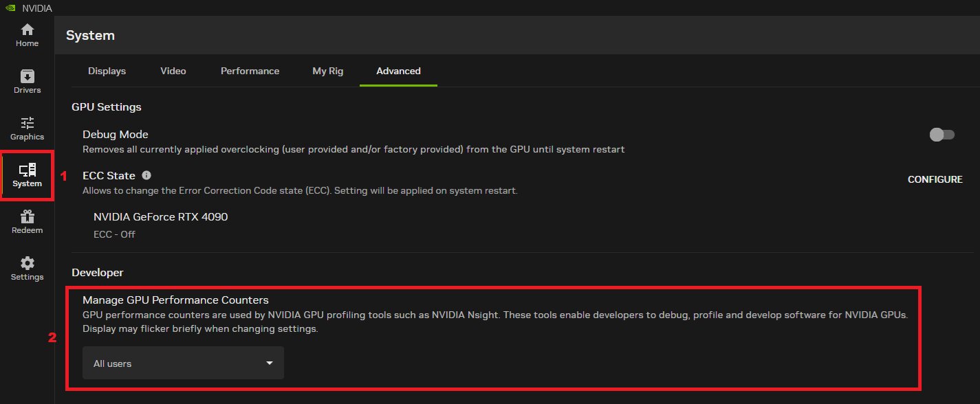Click the Debug Mode label
This screenshot has width=980, height=404.
pos(116,135)
